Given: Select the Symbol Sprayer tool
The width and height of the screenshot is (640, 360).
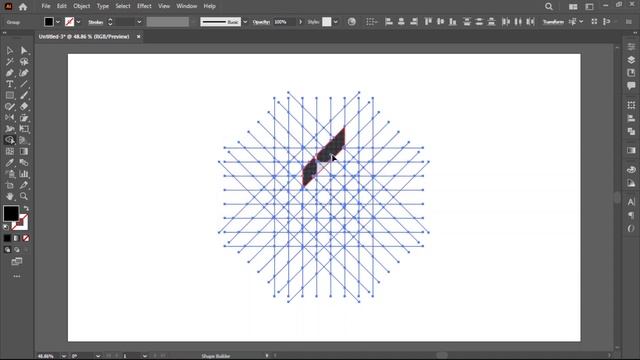Looking at the screenshot, I should (x=9, y=174).
